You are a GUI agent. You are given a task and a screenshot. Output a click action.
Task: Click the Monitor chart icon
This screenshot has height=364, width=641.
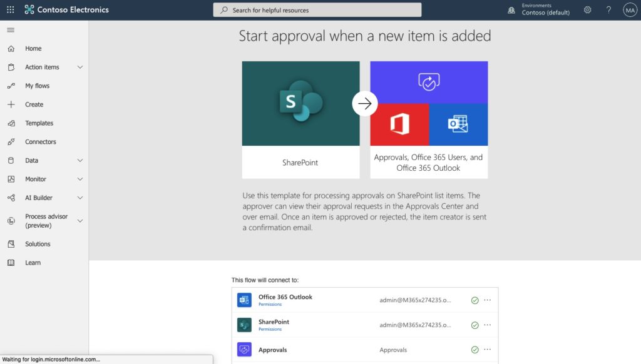click(x=11, y=179)
